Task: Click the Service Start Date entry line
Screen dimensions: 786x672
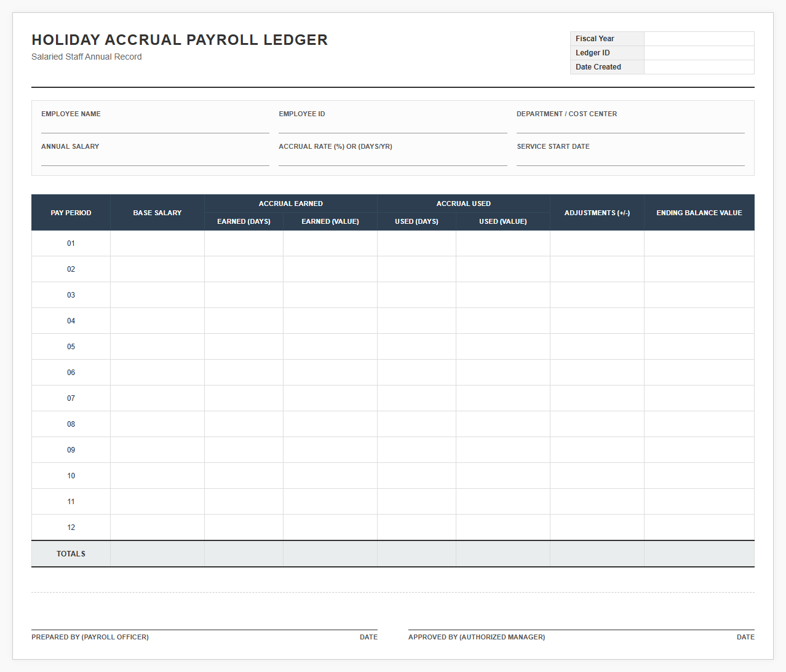Action: click(x=630, y=160)
